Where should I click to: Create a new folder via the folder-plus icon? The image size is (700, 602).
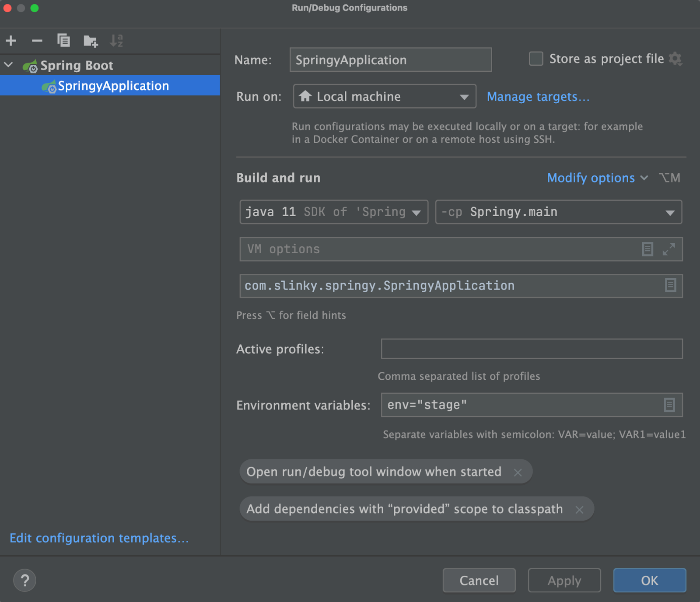pyautogui.click(x=91, y=41)
